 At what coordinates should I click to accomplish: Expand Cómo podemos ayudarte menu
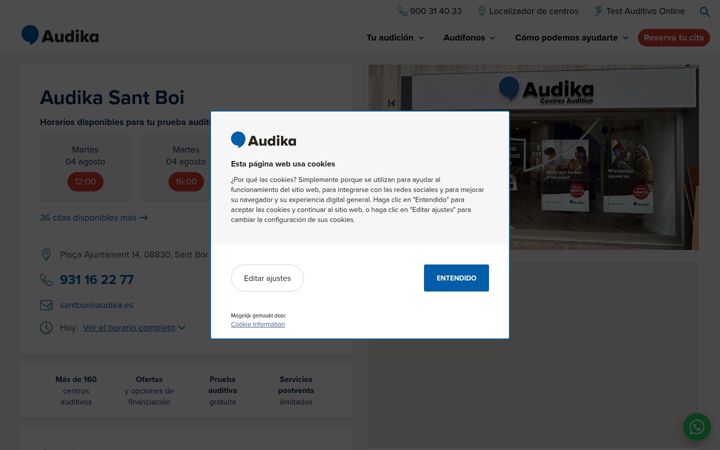tap(572, 38)
